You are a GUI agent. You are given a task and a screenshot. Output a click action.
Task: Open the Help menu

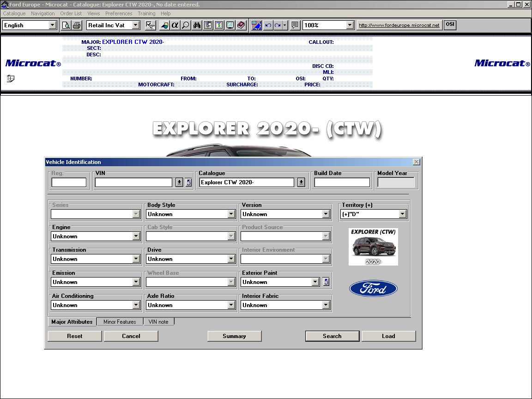pyautogui.click(x=166, y=13)
